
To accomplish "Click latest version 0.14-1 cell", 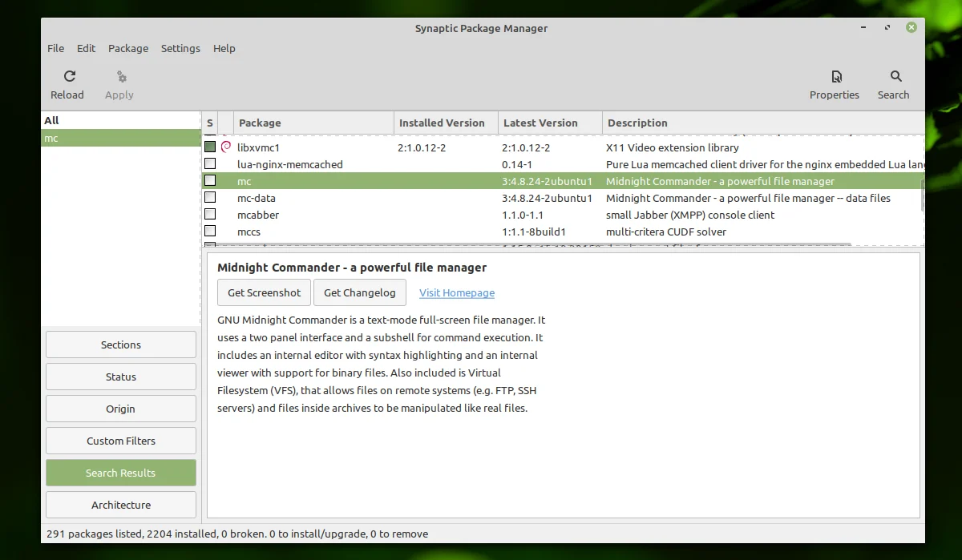I will 517,164.
